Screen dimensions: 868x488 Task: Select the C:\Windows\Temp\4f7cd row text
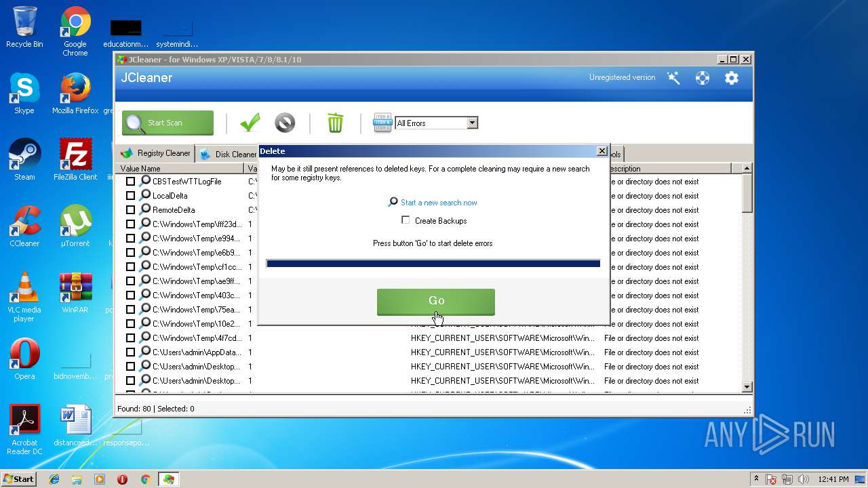tap(196, 338)
